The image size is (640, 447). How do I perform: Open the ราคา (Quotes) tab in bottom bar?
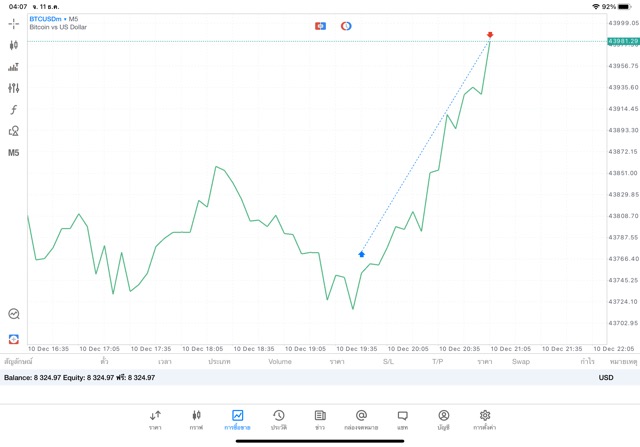click(x=155, y=419)
